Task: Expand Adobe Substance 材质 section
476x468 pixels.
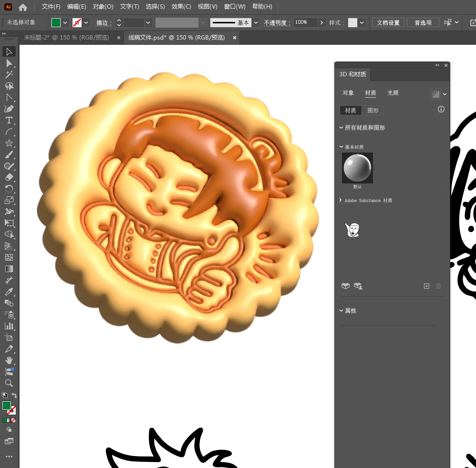Action: [x=341, y=200]
